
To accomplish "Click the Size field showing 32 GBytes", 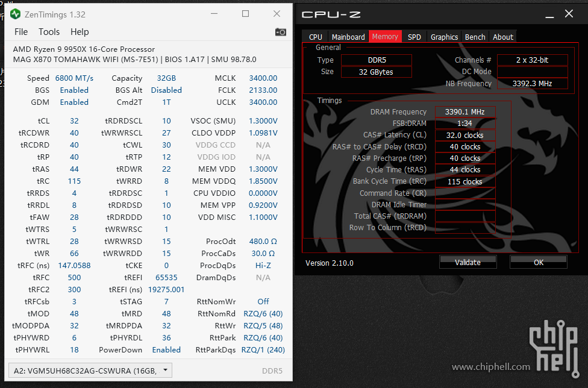I will [x=377, y=72].
